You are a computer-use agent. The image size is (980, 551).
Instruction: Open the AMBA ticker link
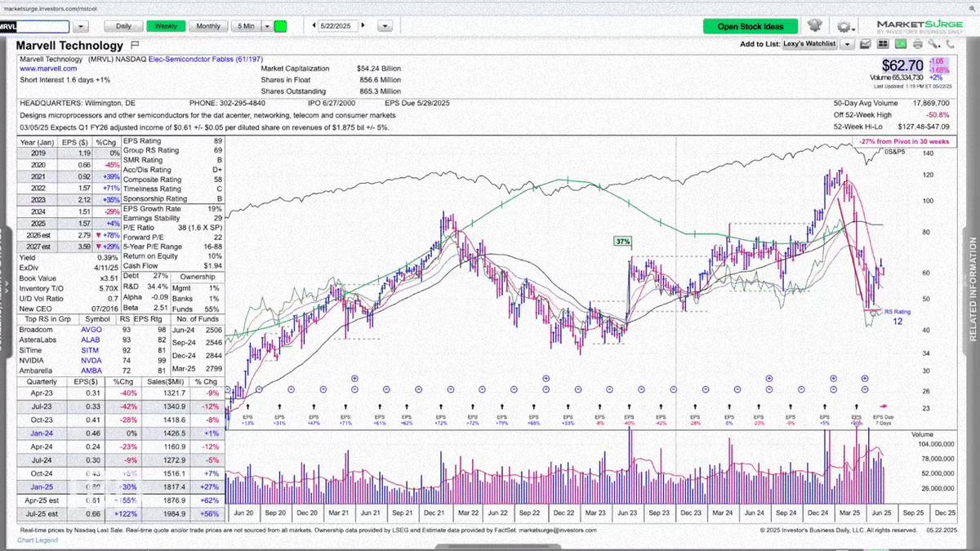[91, 371]
